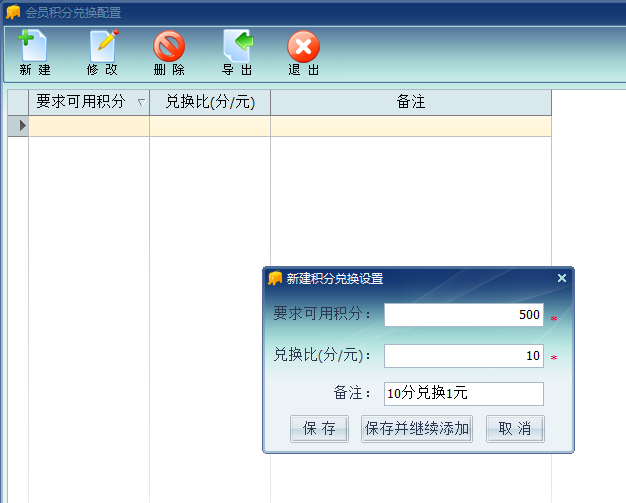The height and width of the screenshot is (503, 626).
Task: Click the 导出 (Export) toolbar icon
Action: point(238,46)
